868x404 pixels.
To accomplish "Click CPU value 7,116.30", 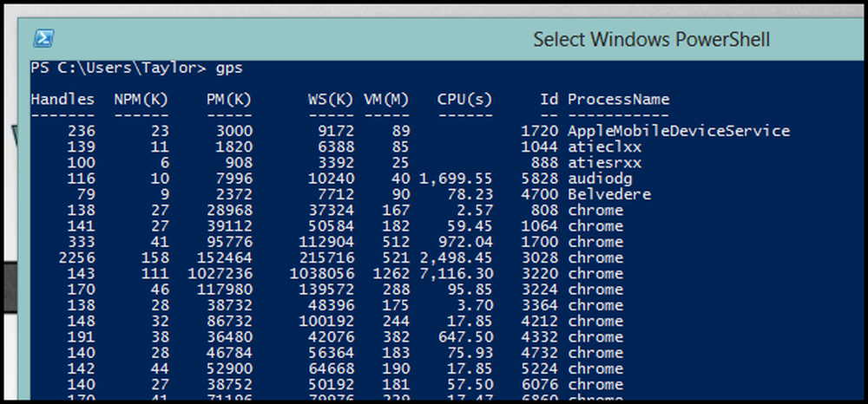I will (x=456, y=274).
